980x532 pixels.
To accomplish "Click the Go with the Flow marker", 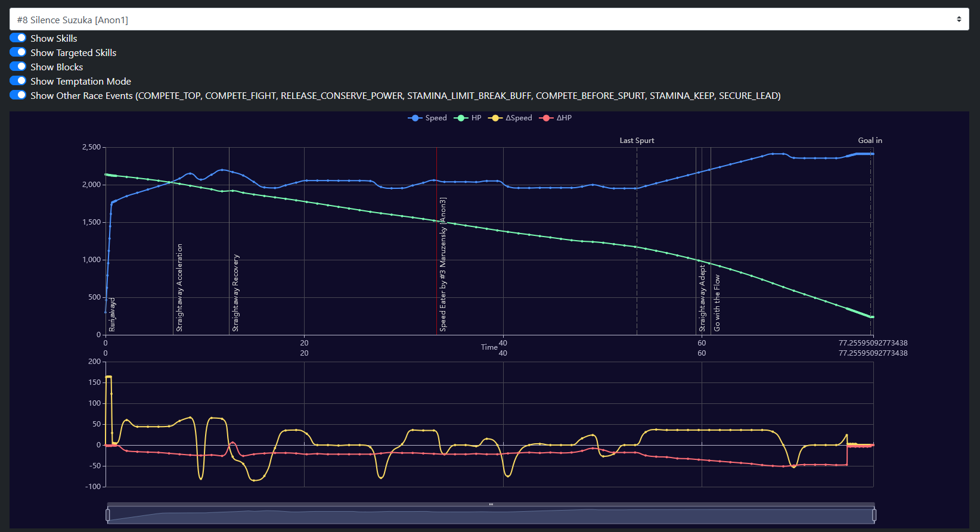I will [x=717, y=303].
